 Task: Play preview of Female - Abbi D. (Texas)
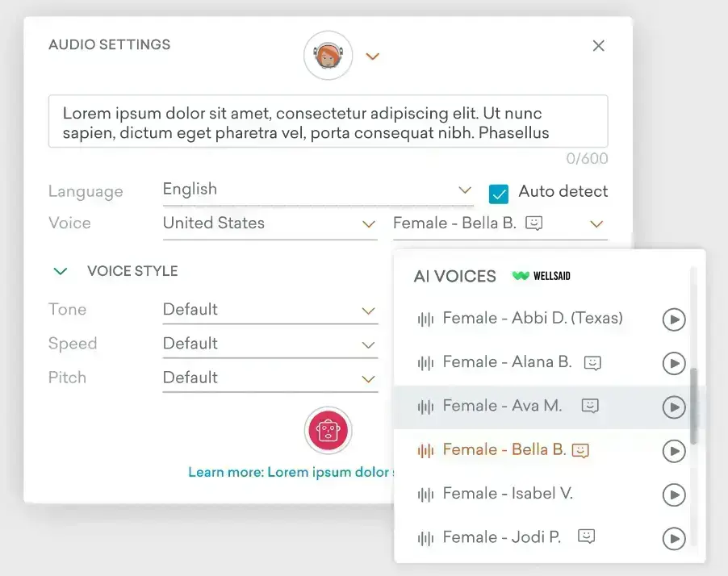coord(674,319)
